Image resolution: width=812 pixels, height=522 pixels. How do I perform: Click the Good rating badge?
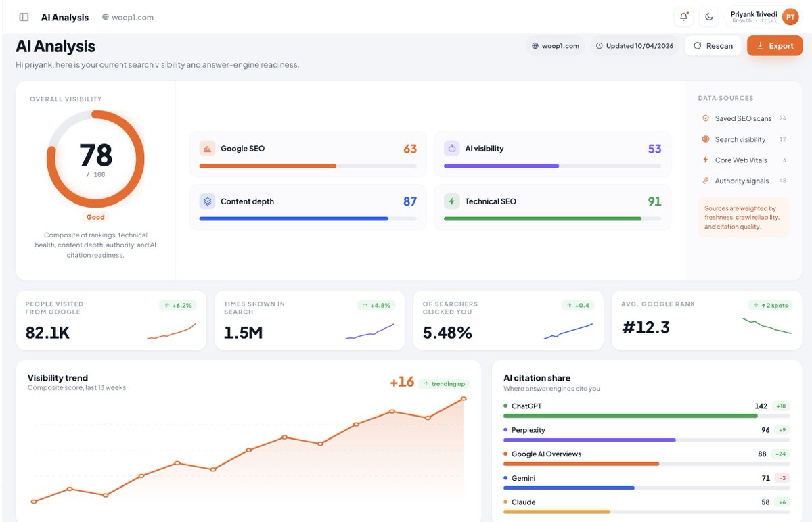pyautogui.click(x=95, y=217)
